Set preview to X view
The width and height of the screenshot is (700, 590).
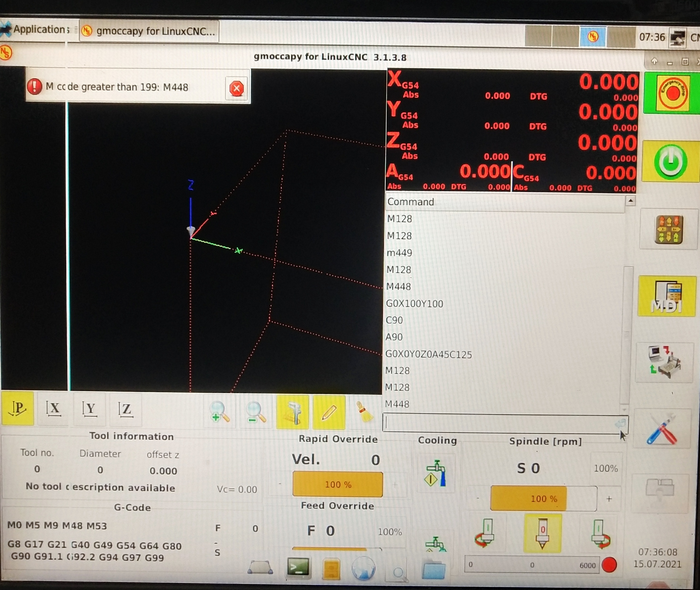click(x=53, y=409)
